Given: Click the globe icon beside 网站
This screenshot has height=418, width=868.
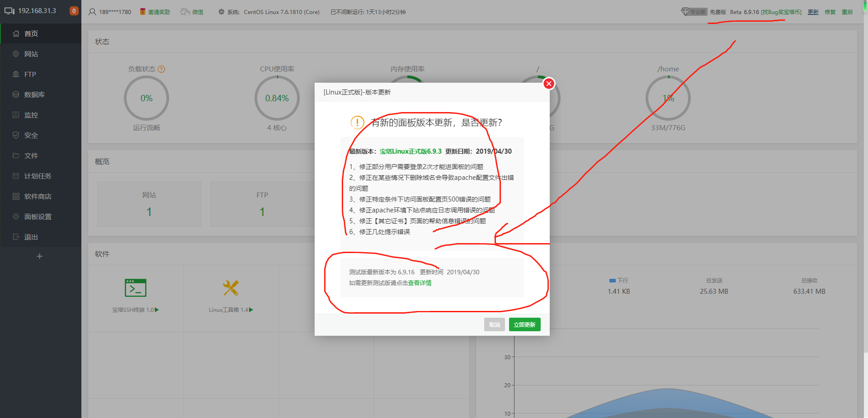Looking at the screenshot, I should [16, 54].
